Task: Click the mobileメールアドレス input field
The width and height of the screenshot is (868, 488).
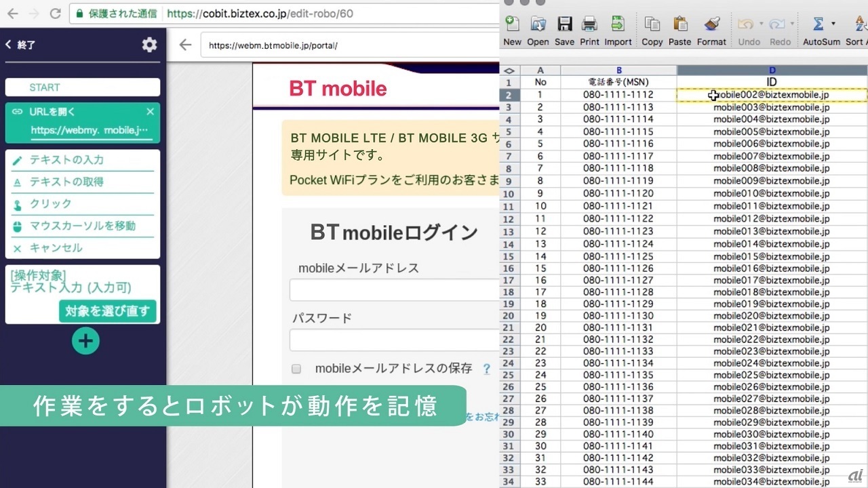Action: click(395, 290)
